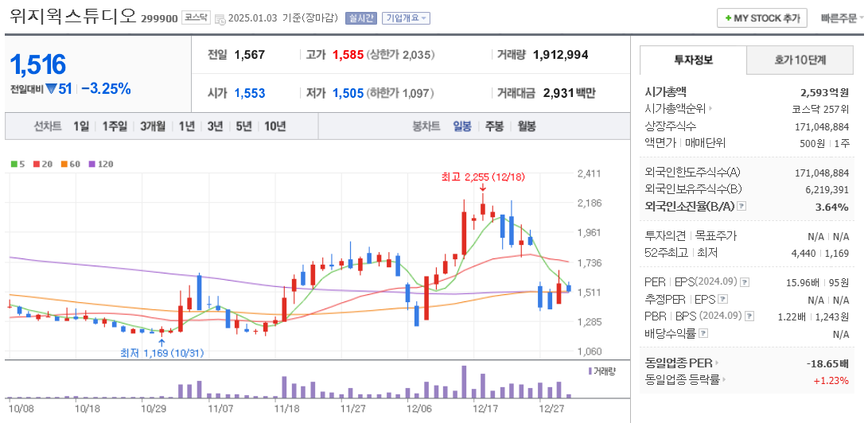This screenshot has width=868, height=423.
Task: Click the 코스닥 257위 rank value
Action: tap(820, 109)
